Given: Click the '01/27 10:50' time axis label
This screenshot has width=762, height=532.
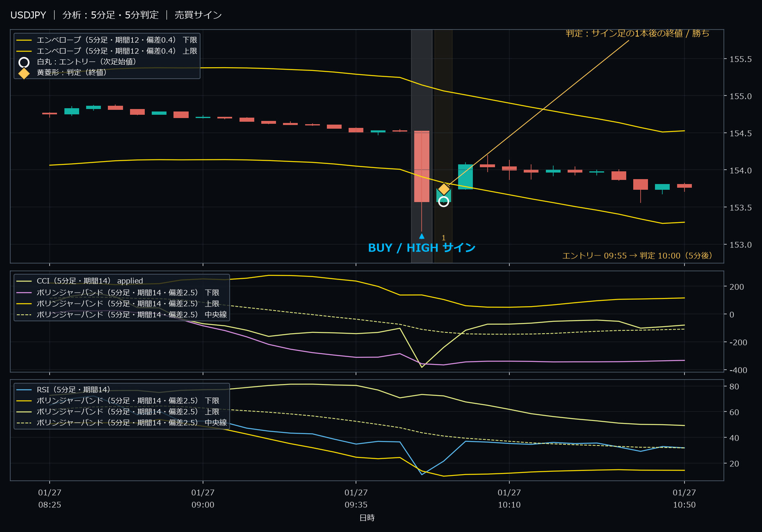Looking at the screenshot, I should coord(684,499).
